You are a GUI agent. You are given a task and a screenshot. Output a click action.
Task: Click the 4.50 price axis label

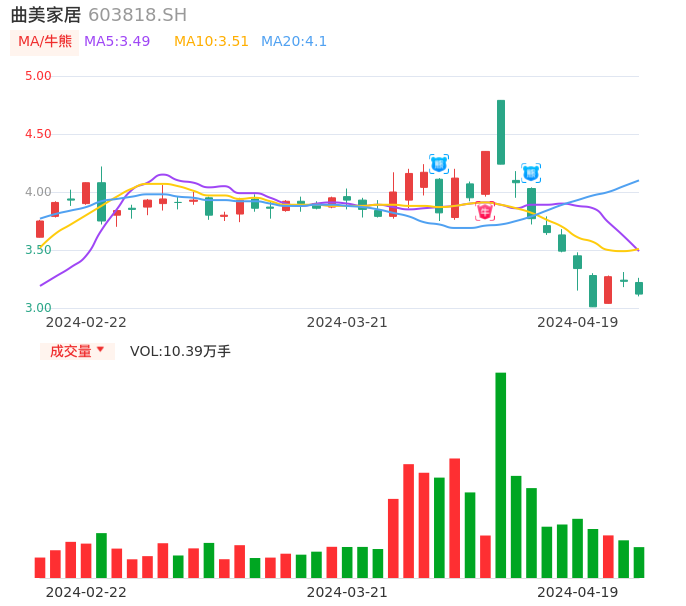(x=38, y=134)
